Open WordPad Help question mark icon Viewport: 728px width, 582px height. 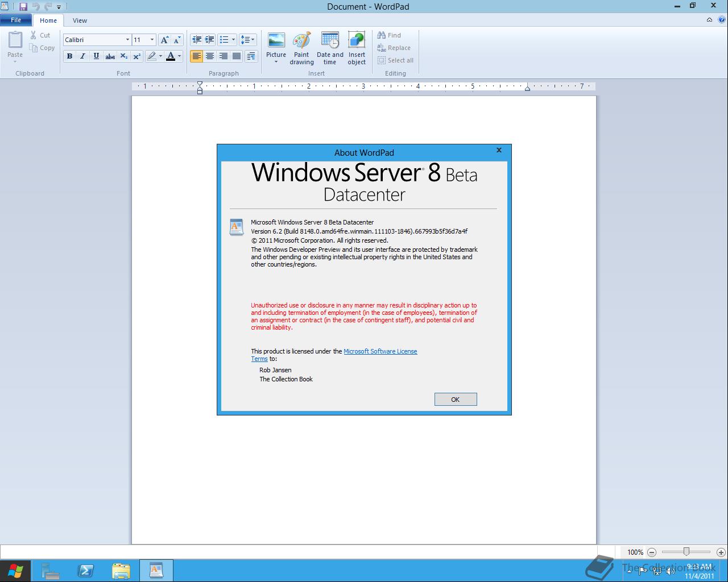point(722,20)
